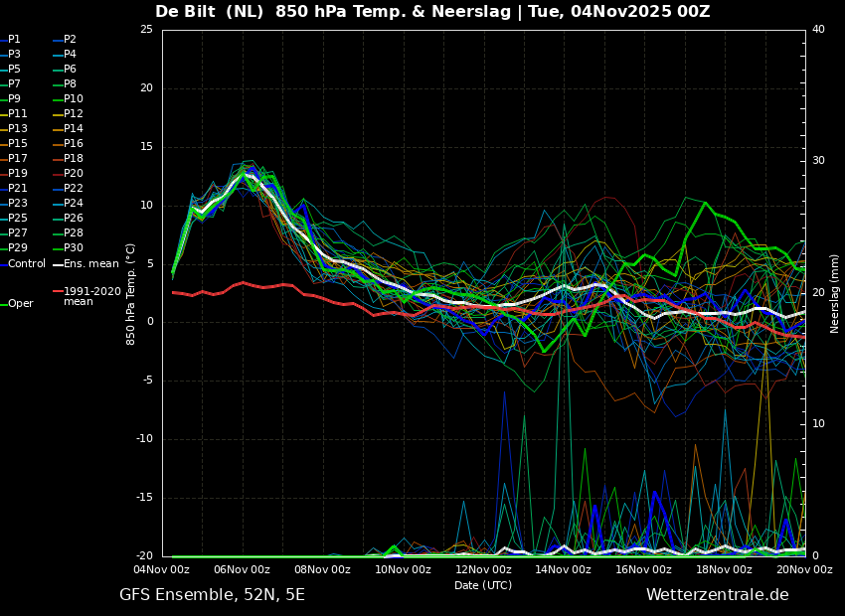Click the P2 legend entry
The width and height of the screenshot is (845, 616).
pyautogui.click(x=70, y=40)
